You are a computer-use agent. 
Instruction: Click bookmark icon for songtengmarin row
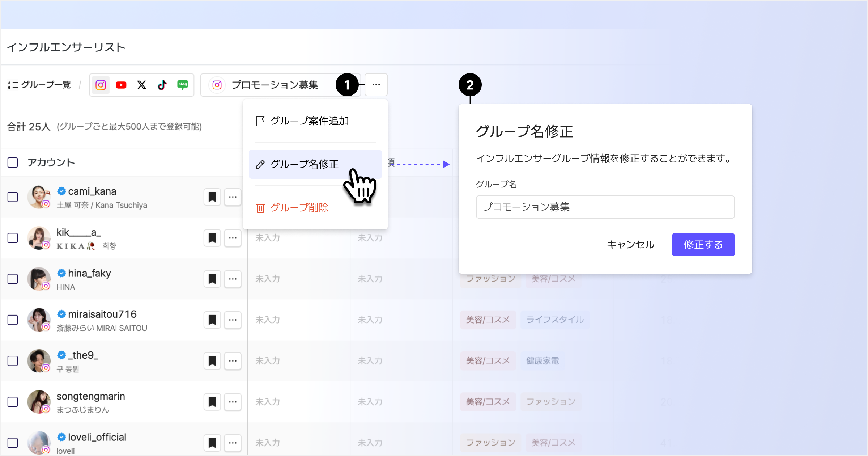(212, 402)
